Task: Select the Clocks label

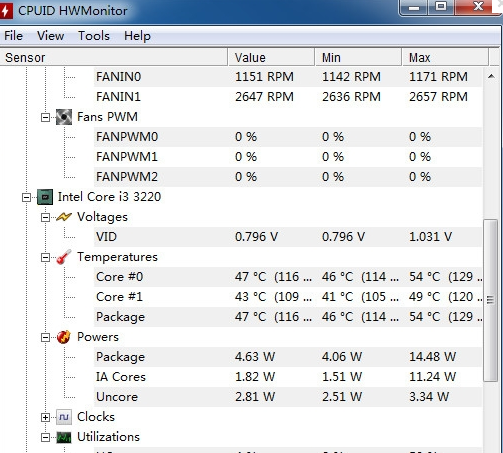Action: tap(96, 417)
